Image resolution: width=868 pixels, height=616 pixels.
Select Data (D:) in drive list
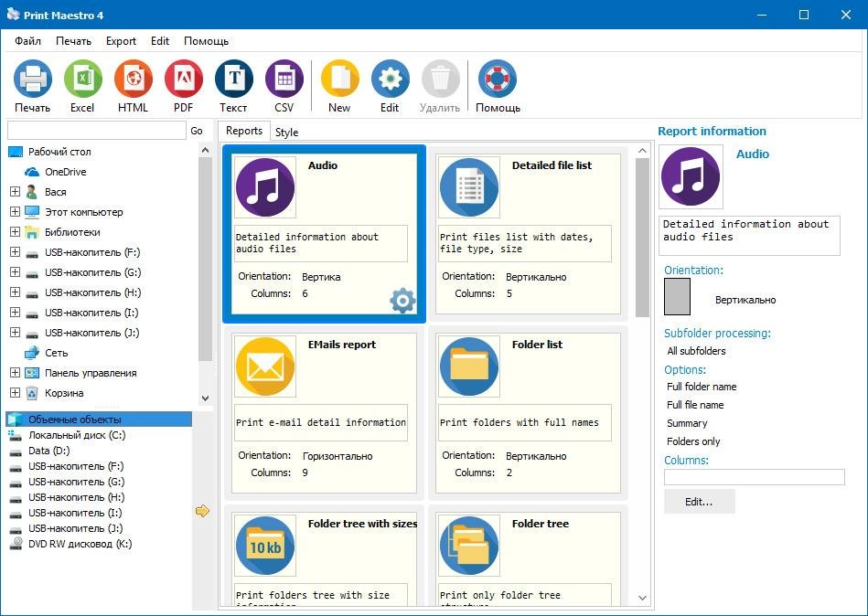tap(48, 451)
